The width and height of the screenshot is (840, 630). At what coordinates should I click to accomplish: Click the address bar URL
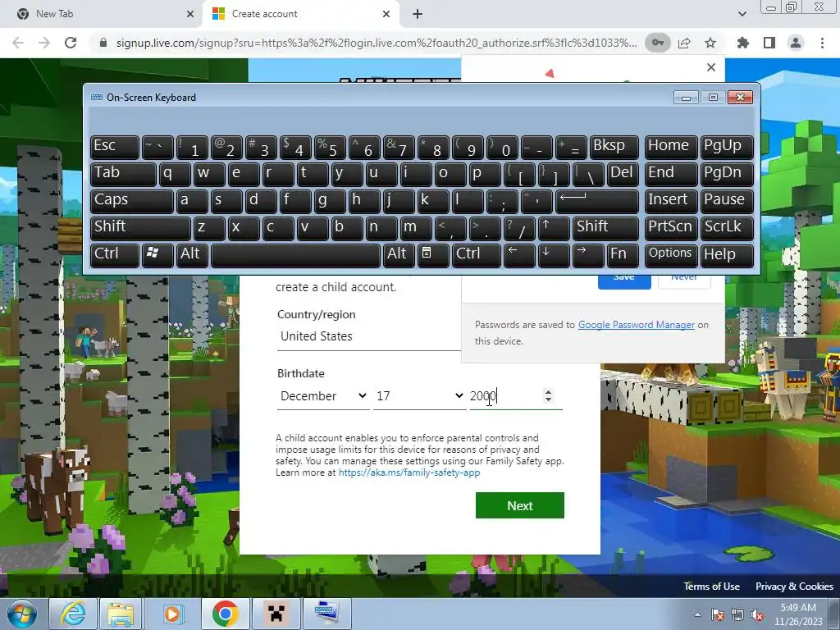point(376,43)
